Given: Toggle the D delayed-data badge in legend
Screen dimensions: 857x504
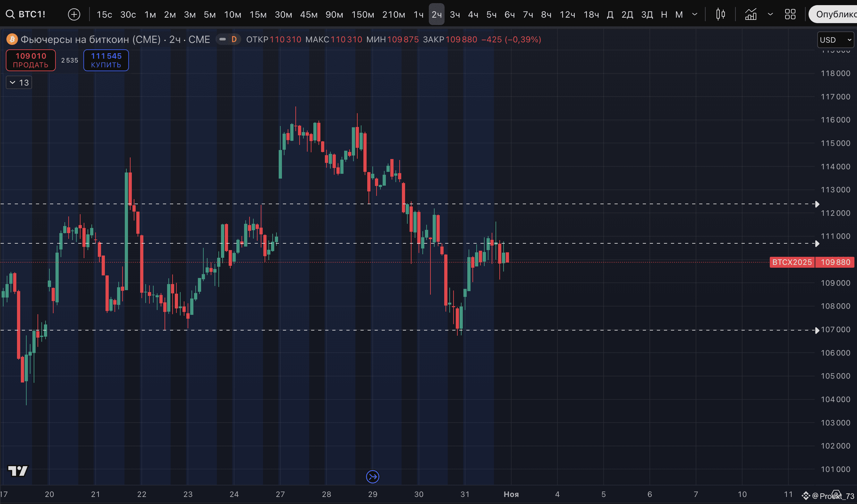Looking at the screenshot, I should [x=233, y=39].
